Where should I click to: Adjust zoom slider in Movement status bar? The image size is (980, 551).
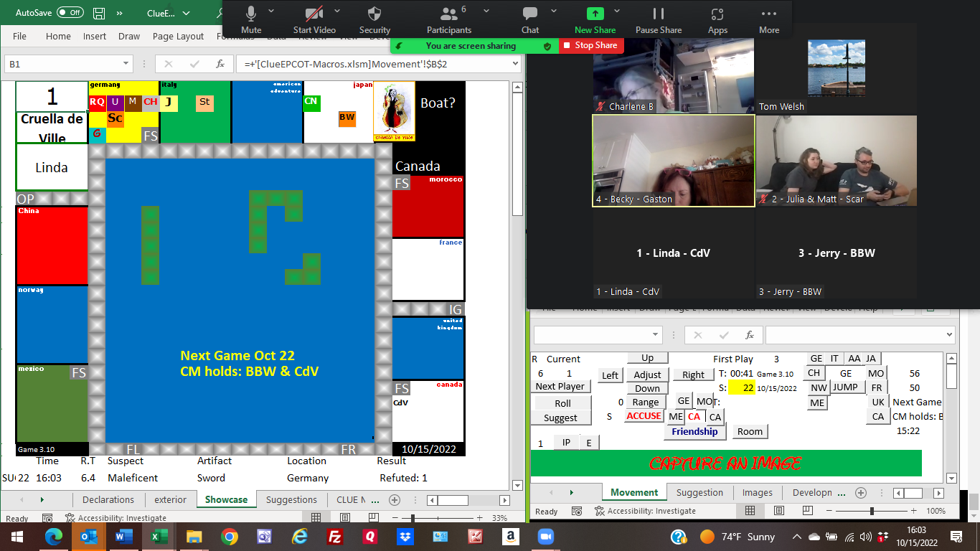point(871,511)
